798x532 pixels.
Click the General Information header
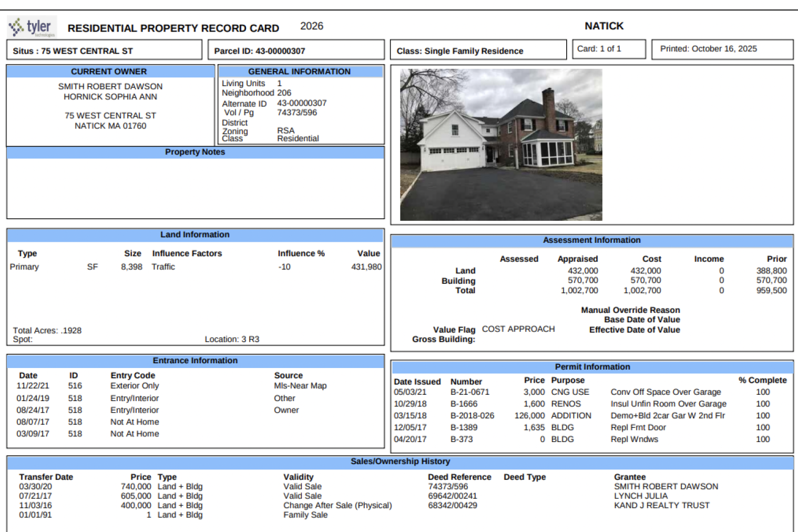tap(300, 71)
